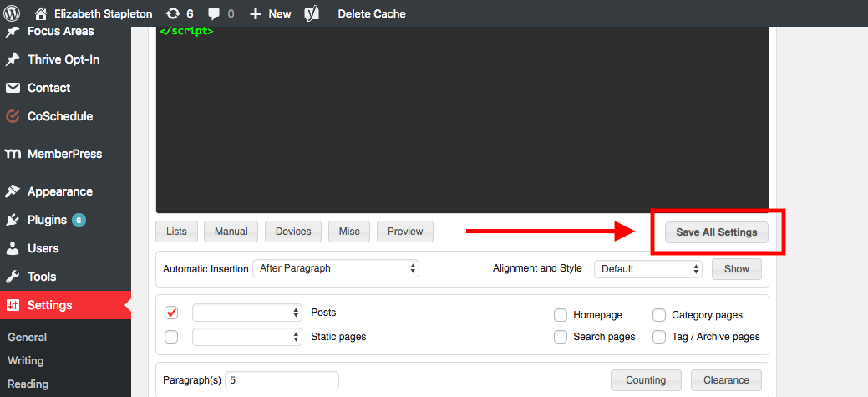Click the Elizabeth Stapleton site name
The height and width of the screenshot is (397, 868).
pos(103,14)
